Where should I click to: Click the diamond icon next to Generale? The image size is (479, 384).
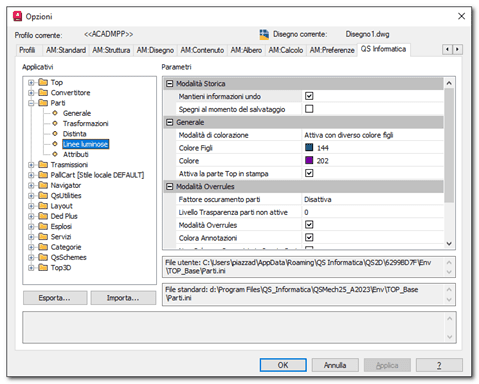click(x=55, y=113)
